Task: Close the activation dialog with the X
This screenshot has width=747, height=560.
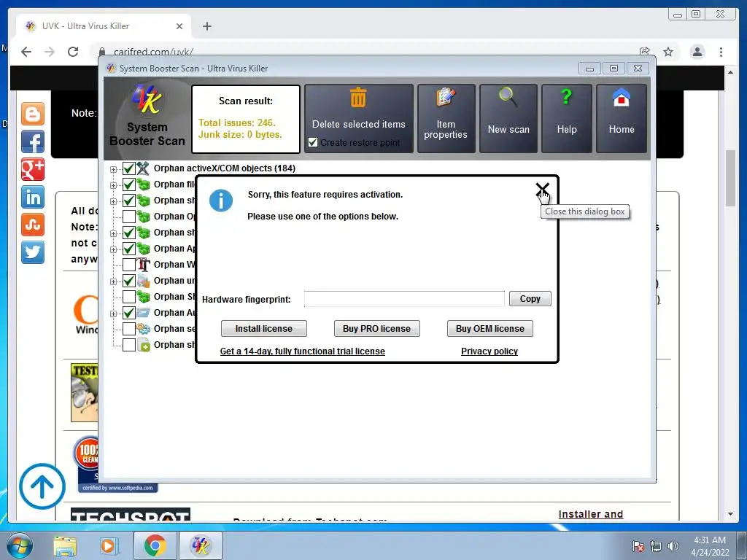Action: pos(542,190)
